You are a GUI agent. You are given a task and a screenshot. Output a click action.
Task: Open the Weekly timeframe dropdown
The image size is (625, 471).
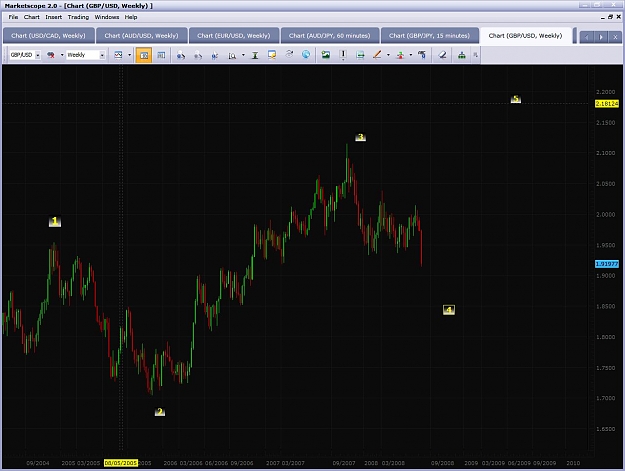click(x=102, y=55)
